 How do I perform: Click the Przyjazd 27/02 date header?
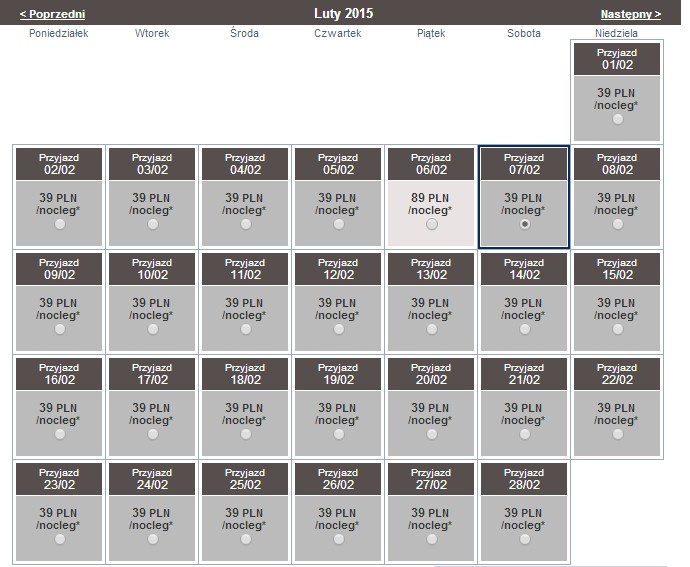point(431,479)
